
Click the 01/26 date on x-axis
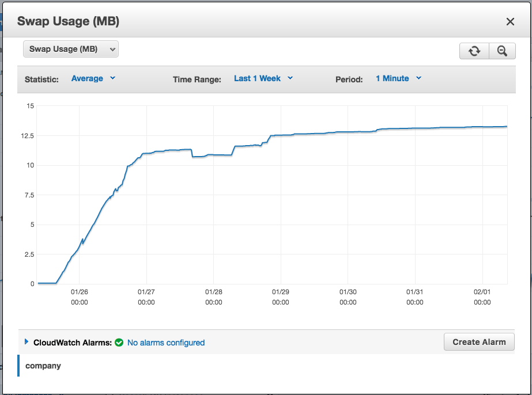[79, 293]
